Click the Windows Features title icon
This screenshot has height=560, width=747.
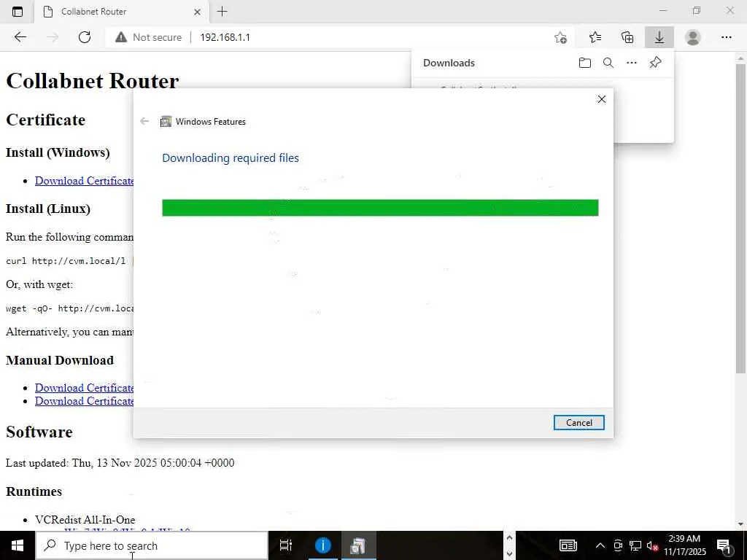point(166,122)
